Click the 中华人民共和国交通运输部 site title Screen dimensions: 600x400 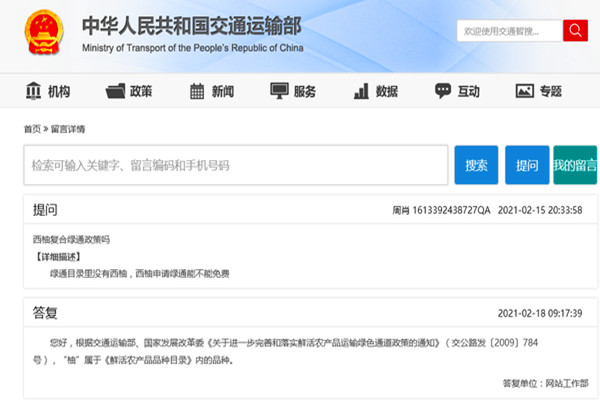click(190, 25)
